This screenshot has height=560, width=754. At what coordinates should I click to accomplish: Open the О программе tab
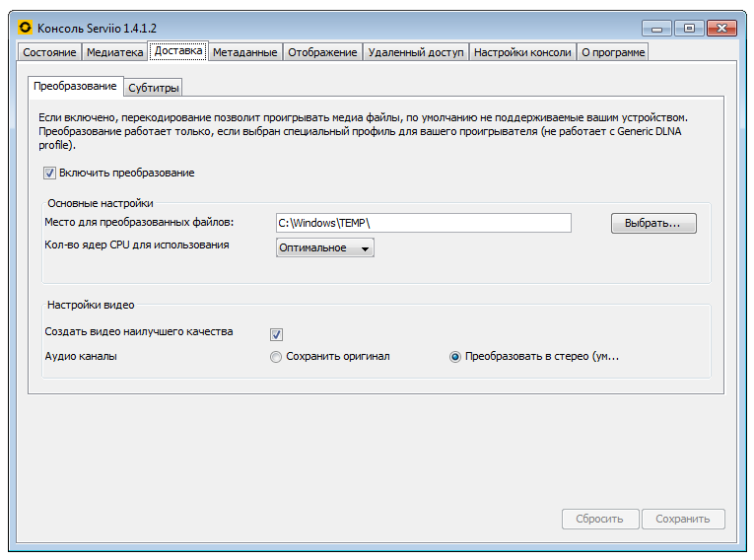613,52
